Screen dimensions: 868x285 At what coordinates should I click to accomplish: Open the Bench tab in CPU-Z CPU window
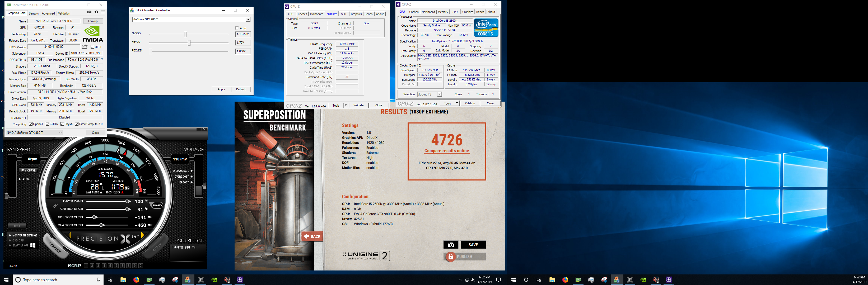point(480,12)
